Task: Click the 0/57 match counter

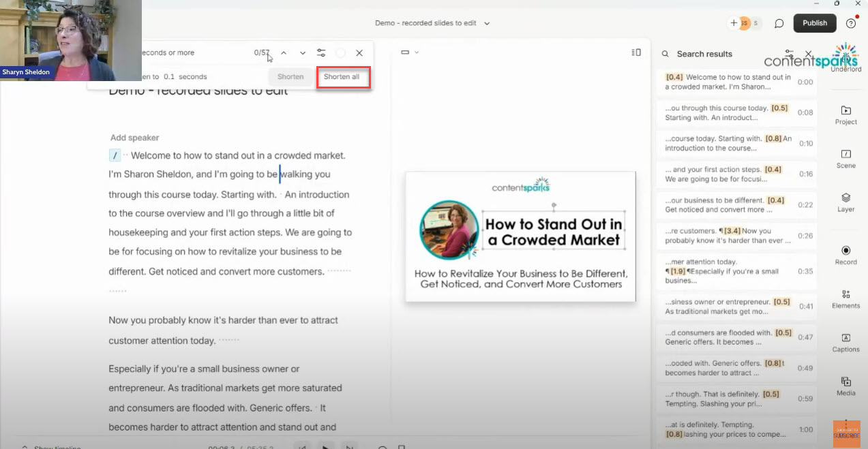Action: pos(262,52)
